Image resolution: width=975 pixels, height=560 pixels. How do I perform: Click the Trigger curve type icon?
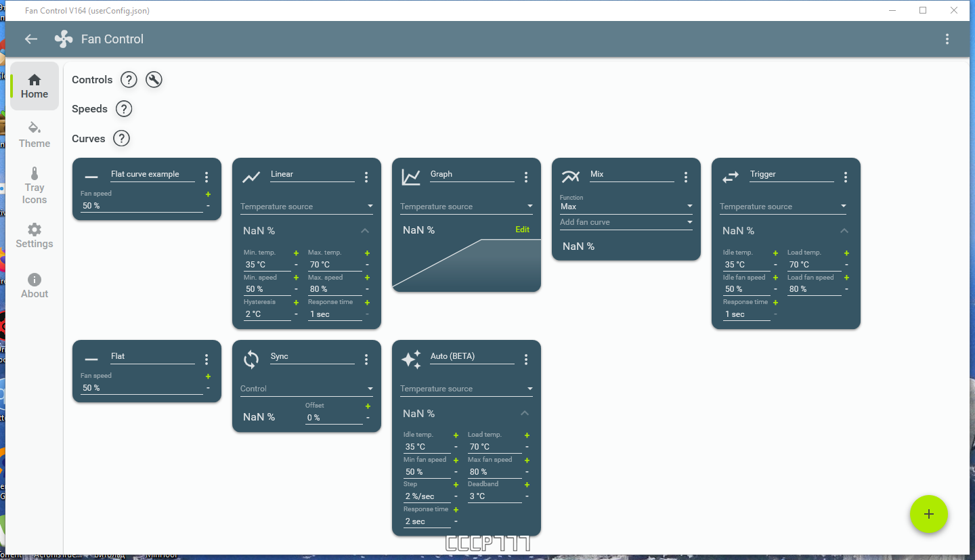click(731, 177)
